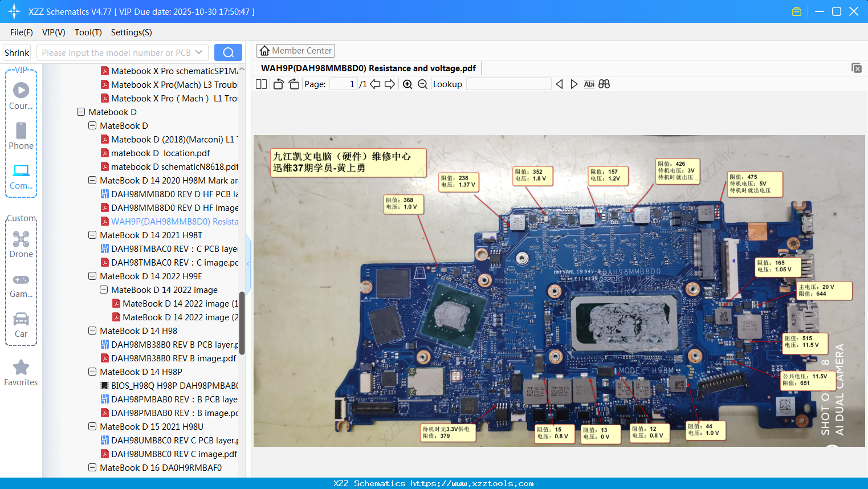The height and width of the screenshot is (489, 868).
Task: Open the Game console category
Action: pos(21,285)
